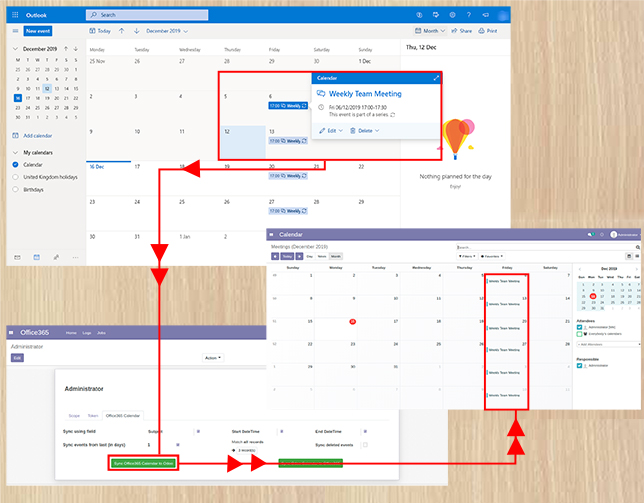
Task: Open the Action dropdown in Office365 form
Action: point(212,357)
